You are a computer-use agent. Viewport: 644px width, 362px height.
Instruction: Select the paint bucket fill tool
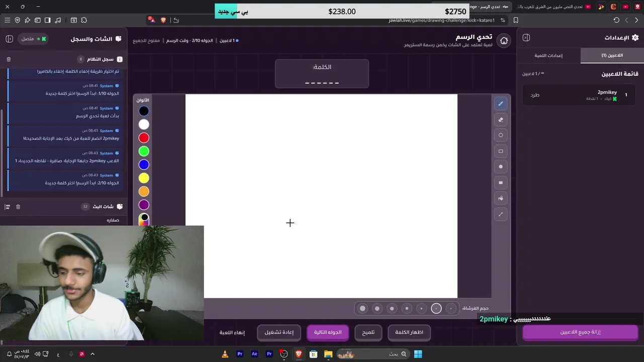click(501, 198)
